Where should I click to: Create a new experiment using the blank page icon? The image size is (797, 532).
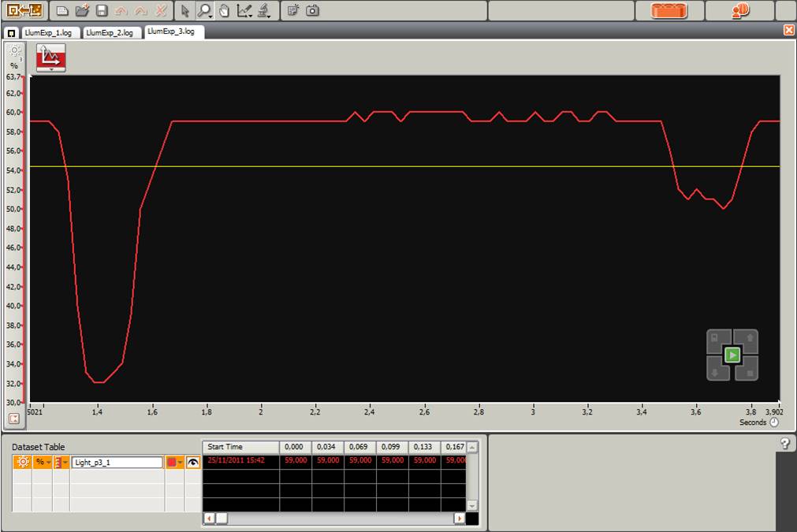click(x=63, y=10)
